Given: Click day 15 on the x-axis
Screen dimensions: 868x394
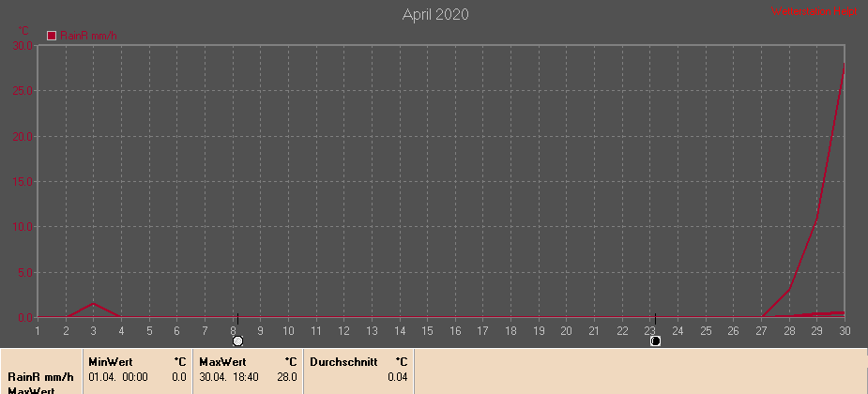Looking at the screenshot, I should tap(427, 331).
